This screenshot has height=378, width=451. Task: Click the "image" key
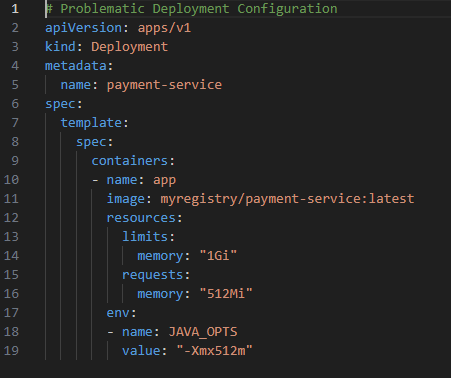pyautogui.click(x=126, y=199)
